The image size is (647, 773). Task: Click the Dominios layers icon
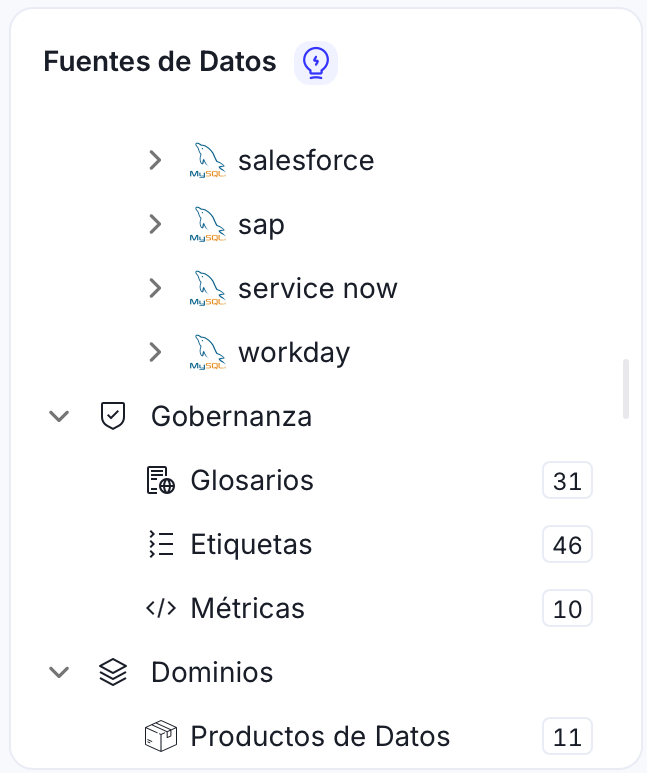[114, 672]
